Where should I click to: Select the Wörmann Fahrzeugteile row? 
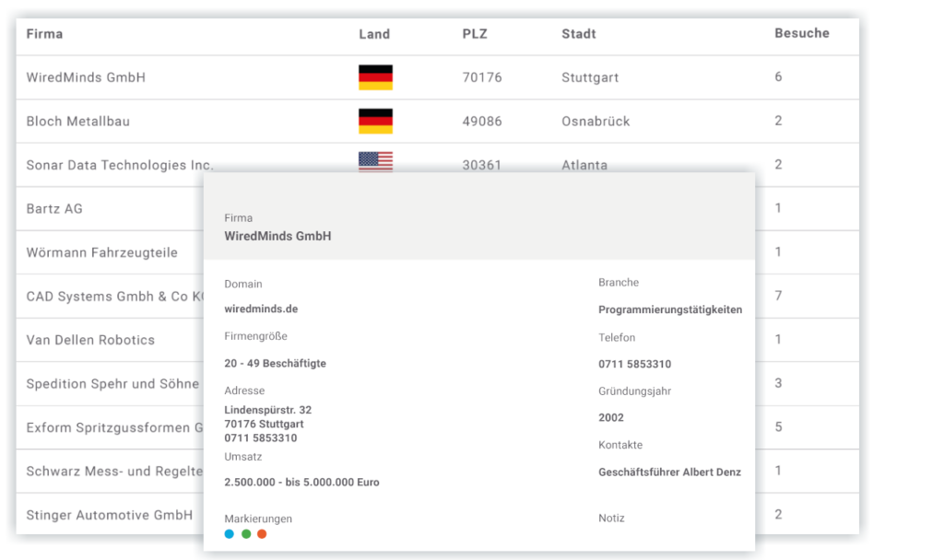(x=110, y=252)
